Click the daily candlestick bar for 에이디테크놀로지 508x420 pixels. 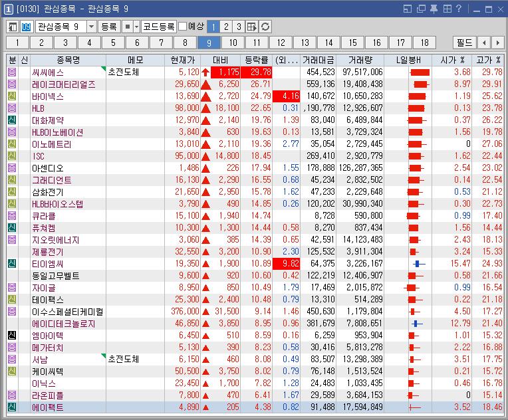pyautogui.click(x=417, y=323)
